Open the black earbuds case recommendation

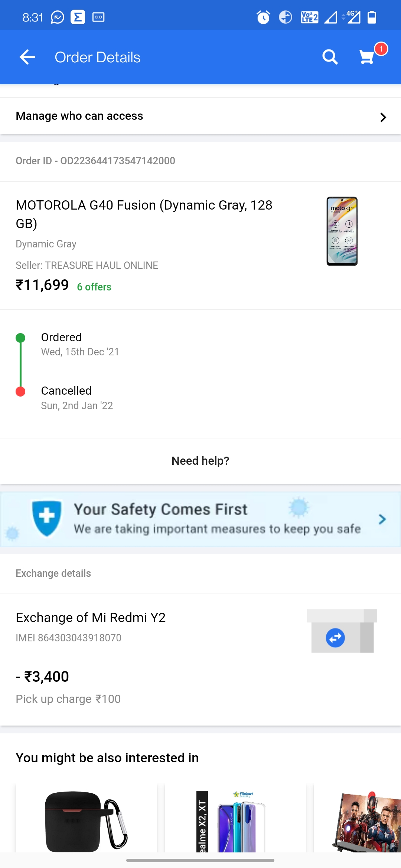click(x=86, y=820)
